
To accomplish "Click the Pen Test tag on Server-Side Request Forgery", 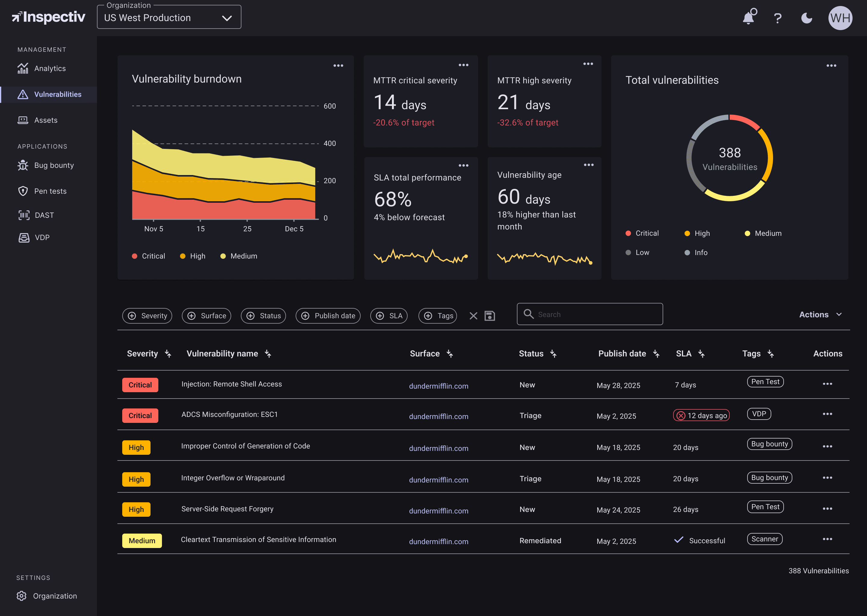I will 765,507.
